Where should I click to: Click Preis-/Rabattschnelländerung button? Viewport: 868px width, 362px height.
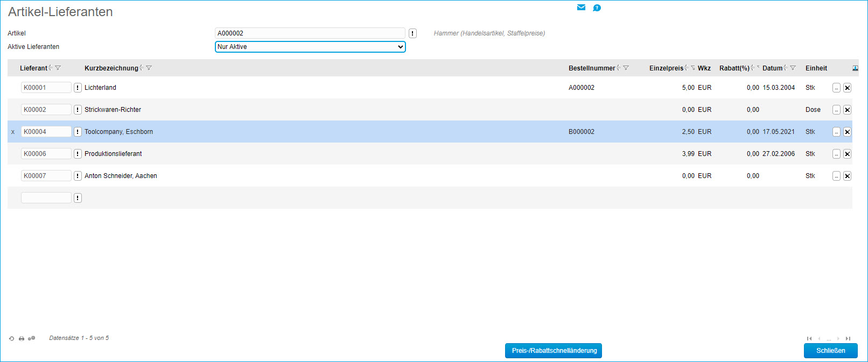tap(553, 351)
